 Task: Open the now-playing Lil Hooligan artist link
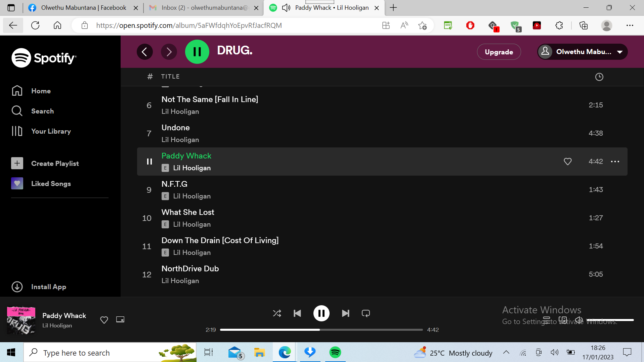57,325
